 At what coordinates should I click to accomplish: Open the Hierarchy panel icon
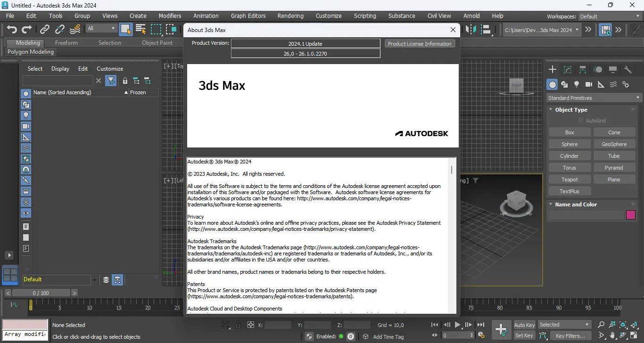(x=583, y=70)
